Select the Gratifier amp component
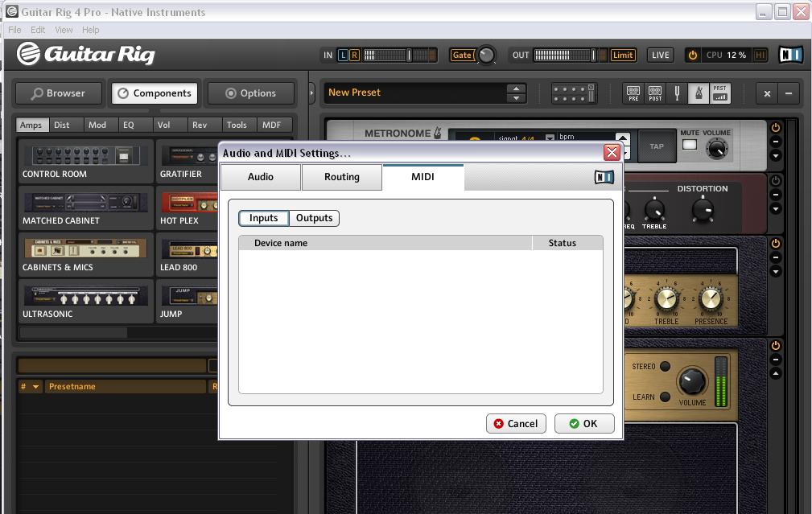 pyautogui.click(x=187, y=162)
